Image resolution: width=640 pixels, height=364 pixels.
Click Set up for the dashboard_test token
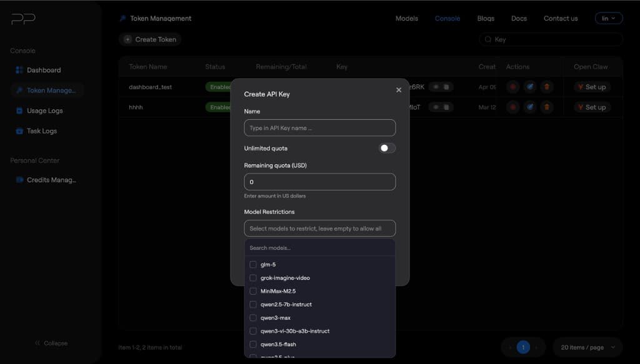pyautogui.click(x=592, y=87)
